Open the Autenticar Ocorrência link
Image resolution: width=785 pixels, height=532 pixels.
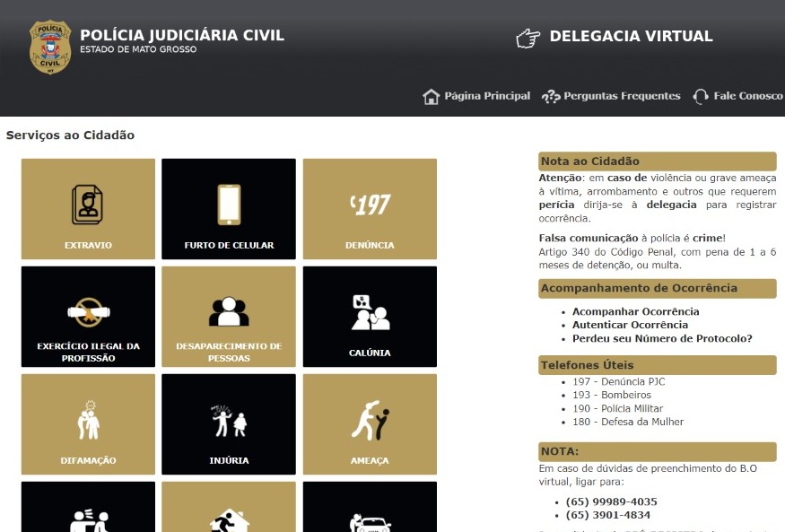pos(630,325)
